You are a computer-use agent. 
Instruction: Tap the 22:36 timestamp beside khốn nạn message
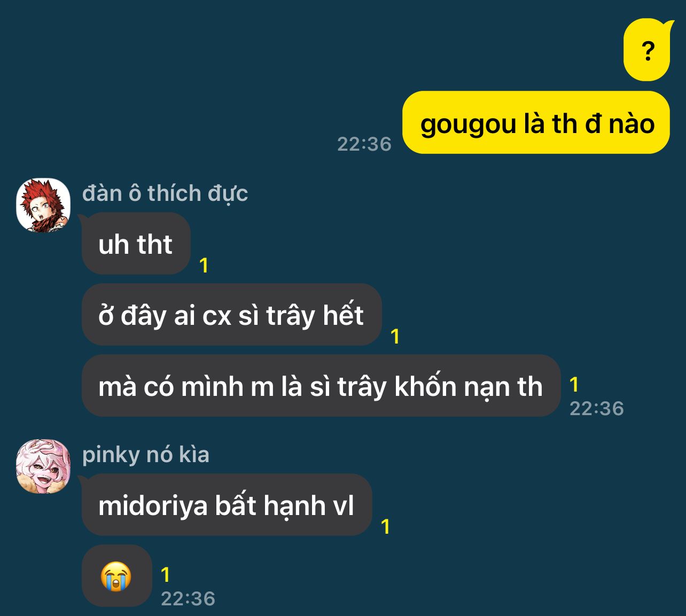(597, 409)
